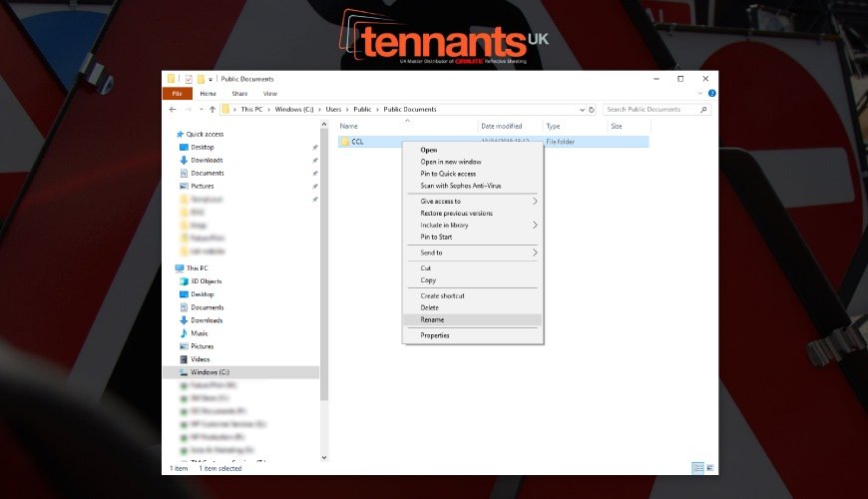Open Pictures under Quick access
The width and height of the screenshot is (868, 499).
[x=203, y=187]
